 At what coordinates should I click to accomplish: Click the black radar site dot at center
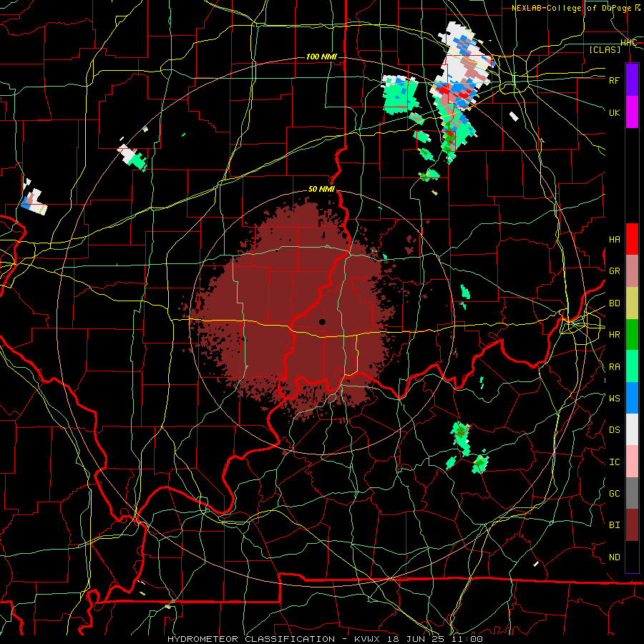pos(322,321)
